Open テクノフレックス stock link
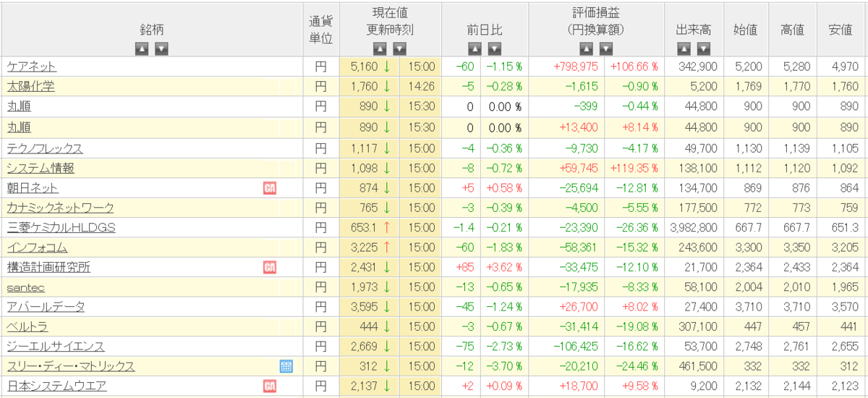The height and width of the screenshot is (398, 868). pos(45,148)
